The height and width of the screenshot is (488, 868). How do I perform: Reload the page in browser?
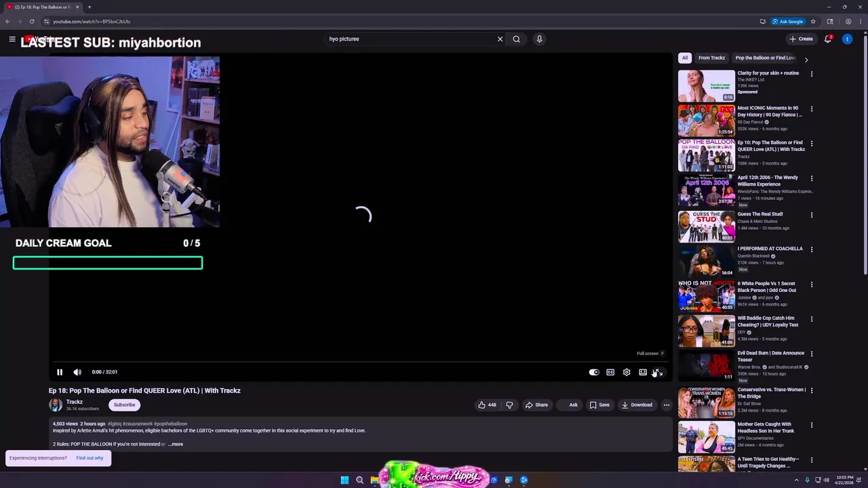pos(32,22)
